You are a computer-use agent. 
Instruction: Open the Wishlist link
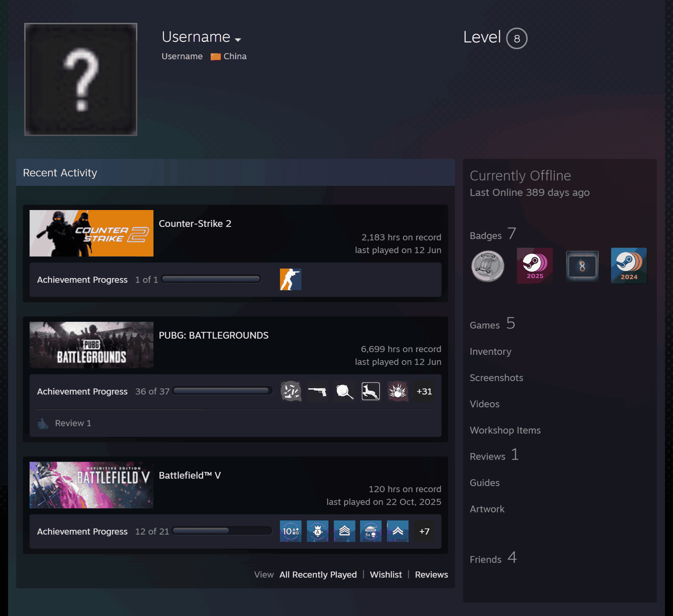pyautogui.click(x=386, y=575)
